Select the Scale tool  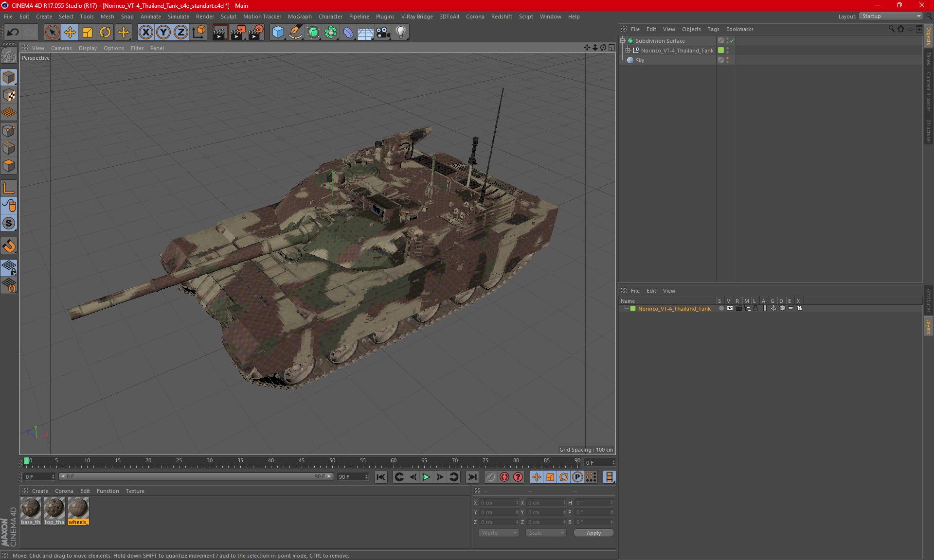pyautogui.click(x=88, y=33)
